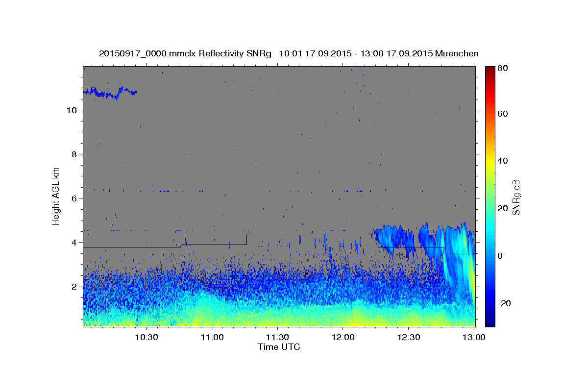Screen dimensions: 588x392
Task: Click the 'Time UTC' axis label
Action: pos(279,347)
